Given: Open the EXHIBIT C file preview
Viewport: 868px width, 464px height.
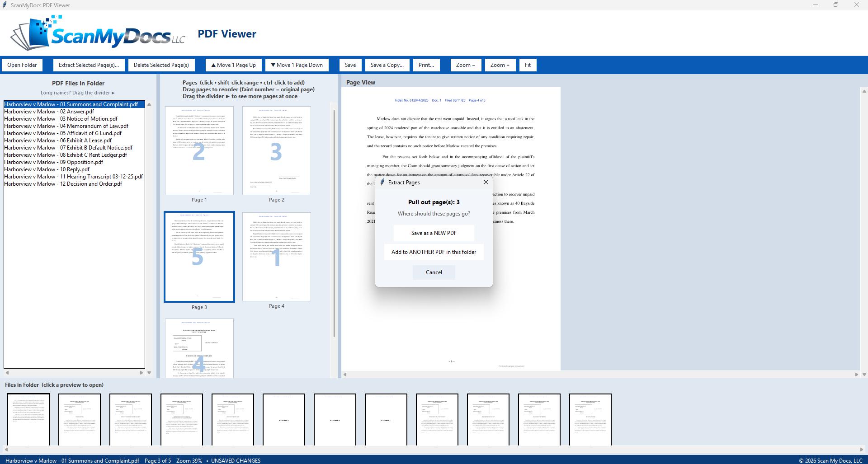Looking at the screenshot, I should point(386,420).
